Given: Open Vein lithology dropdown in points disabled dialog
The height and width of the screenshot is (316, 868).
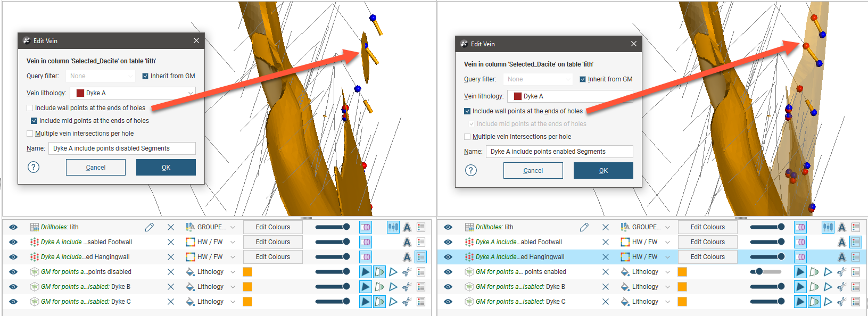Looking at the screenshot, I should (x=190, y=93).
